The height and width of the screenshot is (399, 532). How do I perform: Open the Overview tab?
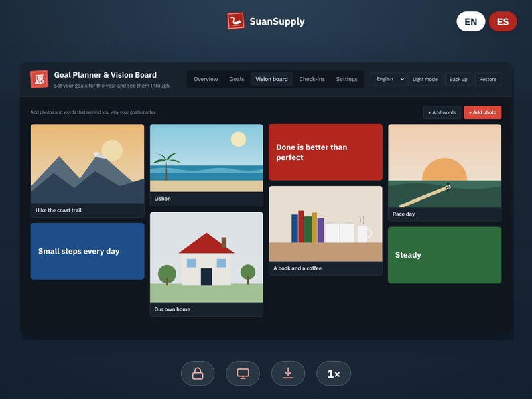(x=206, y=79)
